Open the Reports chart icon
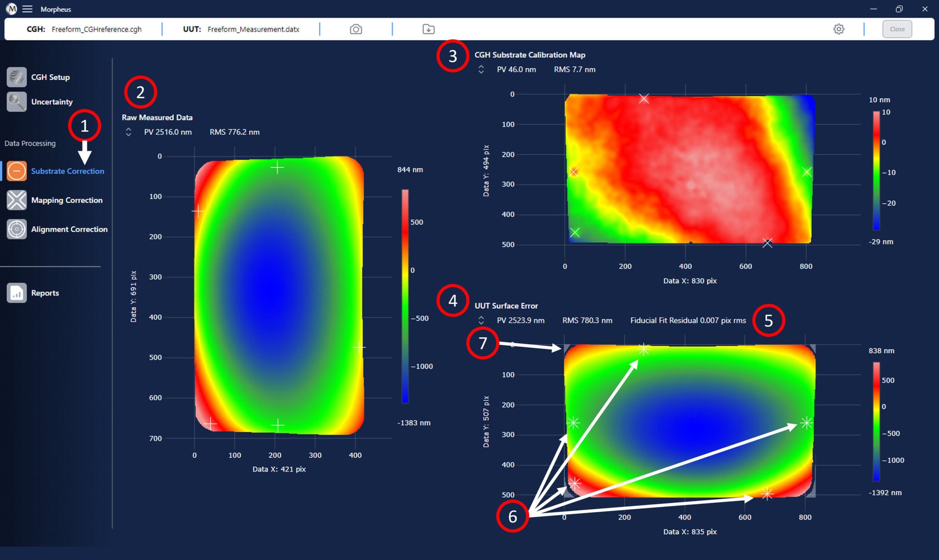The height and width of the screenshot is (560, 939). coord(17,293)
